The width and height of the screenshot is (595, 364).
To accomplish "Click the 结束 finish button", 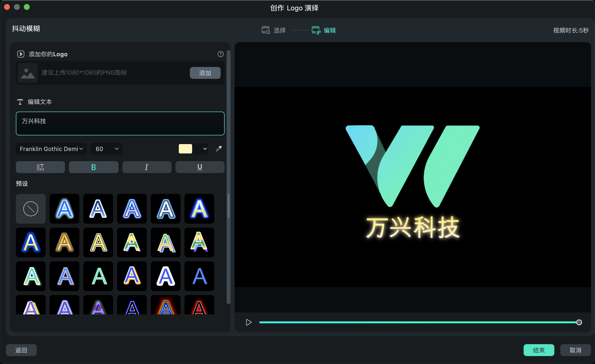I will click(x=538, y=350).
